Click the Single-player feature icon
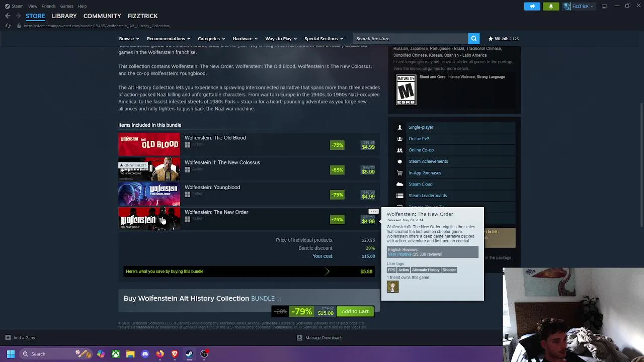 pyautogui.click(x=399, y=127)
